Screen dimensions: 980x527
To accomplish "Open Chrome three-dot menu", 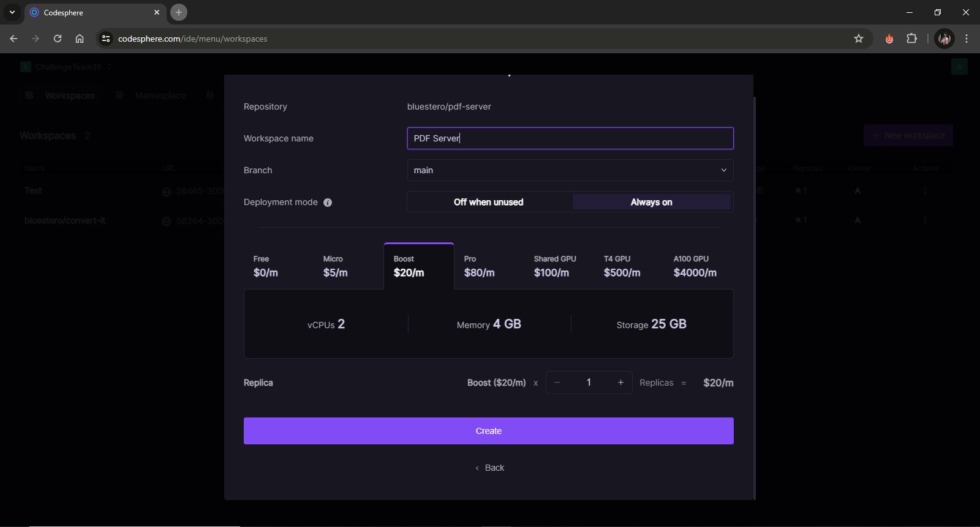I will pyautogui.click(x=967, y=39).
